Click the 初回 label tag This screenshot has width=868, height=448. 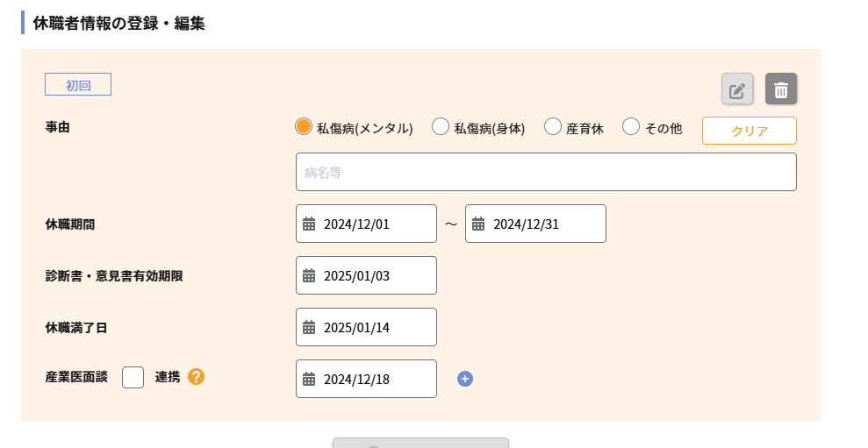coord(78,85)
